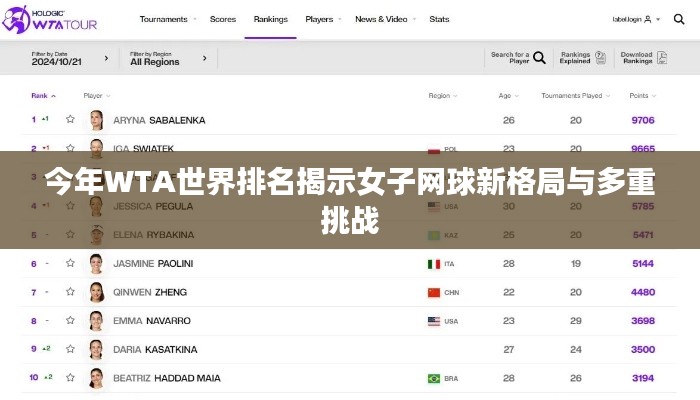Click Sabalenka's points value 9706

point(643,120)
